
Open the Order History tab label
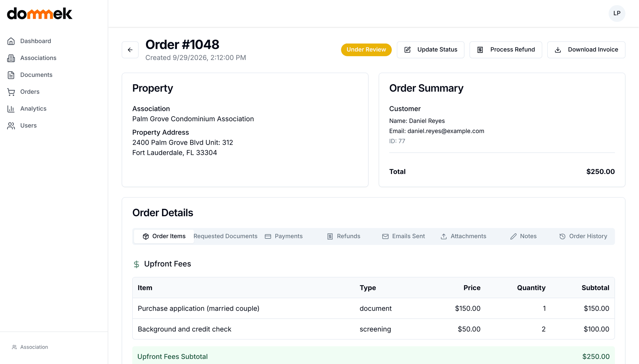pyautogui.click(x=588, y=236)
